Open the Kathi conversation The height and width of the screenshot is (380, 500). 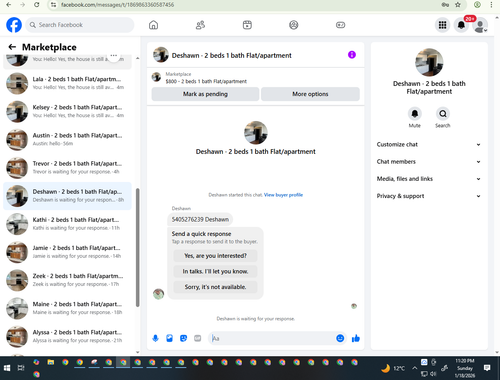67,224
